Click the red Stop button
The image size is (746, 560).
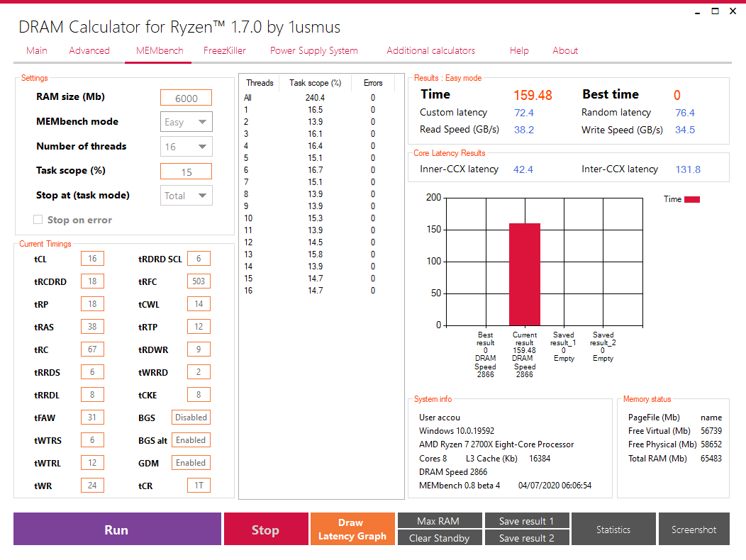pyautogui.click(x=266, y=529)
